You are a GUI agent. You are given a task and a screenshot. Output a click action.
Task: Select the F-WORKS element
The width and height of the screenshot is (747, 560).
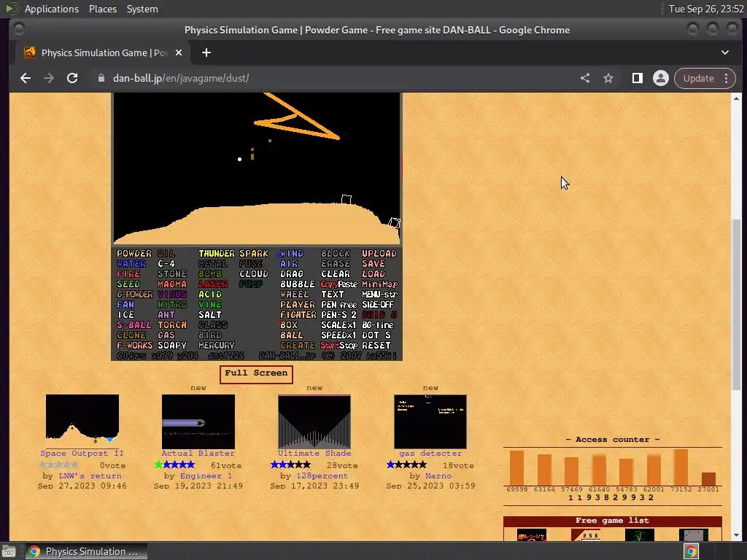(x=135, y=346)
